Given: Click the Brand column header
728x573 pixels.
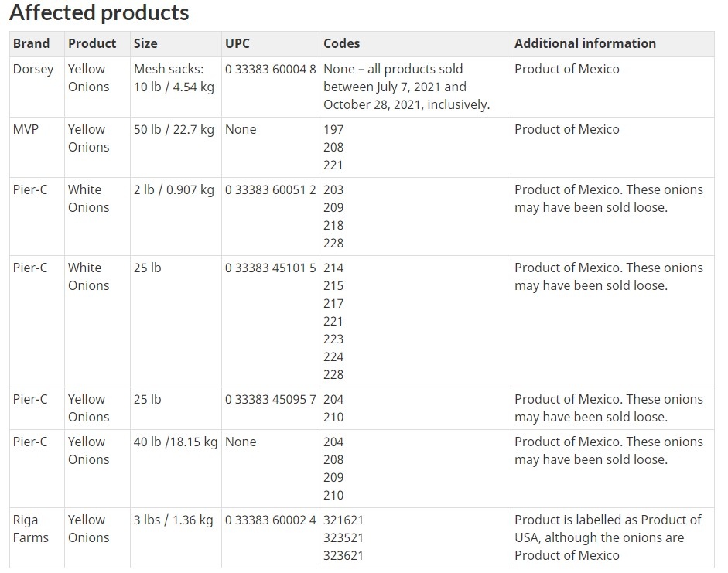Looking at the screenshot, I should [x=31, y=43].
